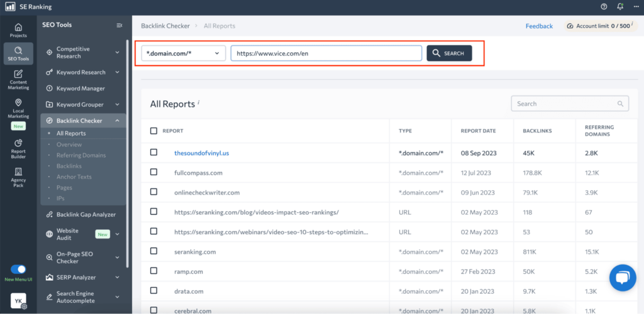Expand On-Page SEO Checker chevron
This screenshot has height=314, width=644.
coord(117,257)
